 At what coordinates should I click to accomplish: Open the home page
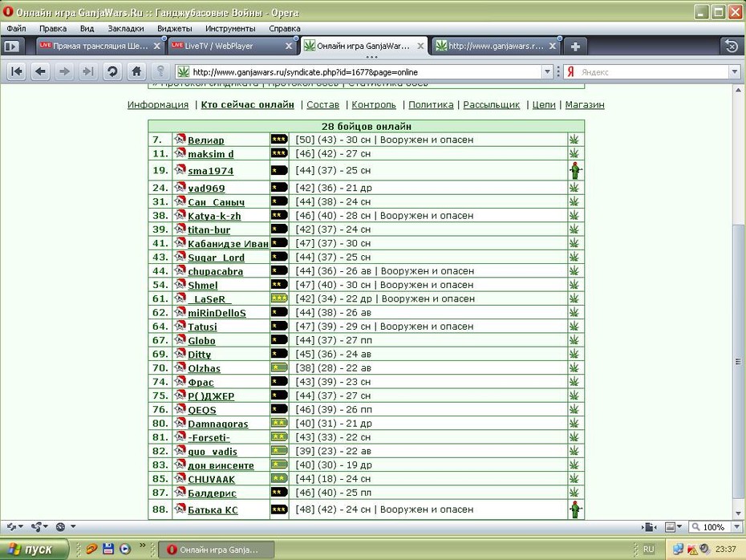[136, 72]
